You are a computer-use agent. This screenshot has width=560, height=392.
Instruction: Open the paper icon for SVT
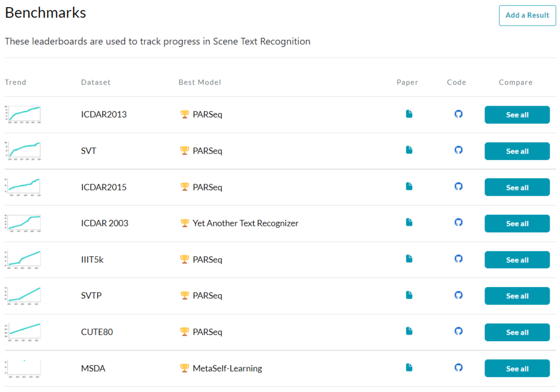[x=409, y=150]
